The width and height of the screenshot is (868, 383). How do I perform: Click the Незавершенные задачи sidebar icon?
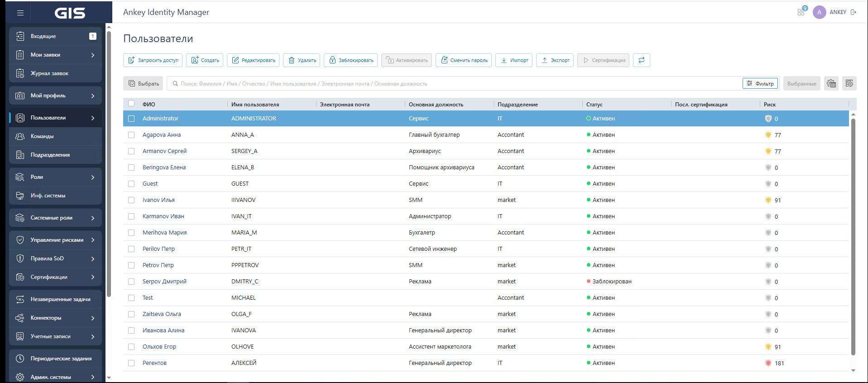pyautogui.click(x=20, y=299)
